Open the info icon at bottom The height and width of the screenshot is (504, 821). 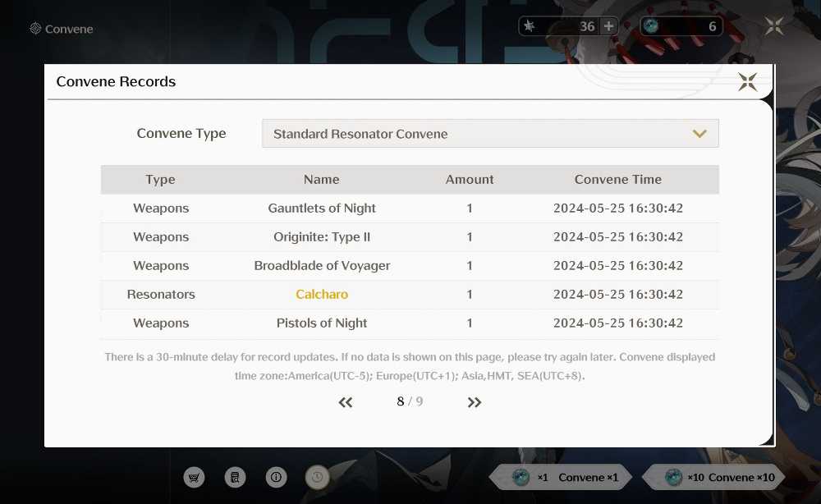[276, 477]
